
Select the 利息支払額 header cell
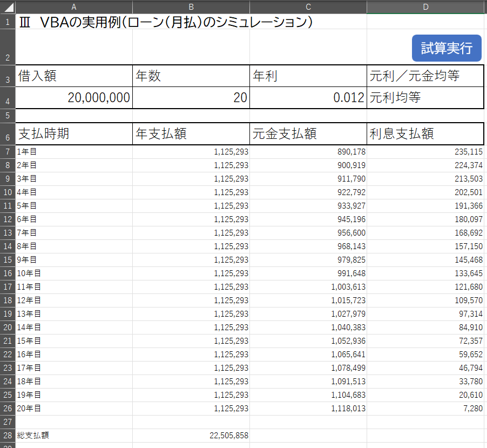point(425,134)
